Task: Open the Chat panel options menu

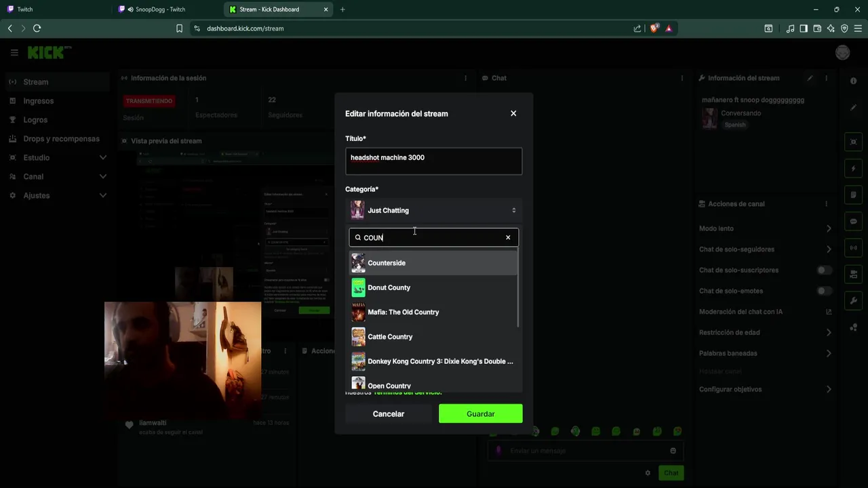Action: pos(682,78)
